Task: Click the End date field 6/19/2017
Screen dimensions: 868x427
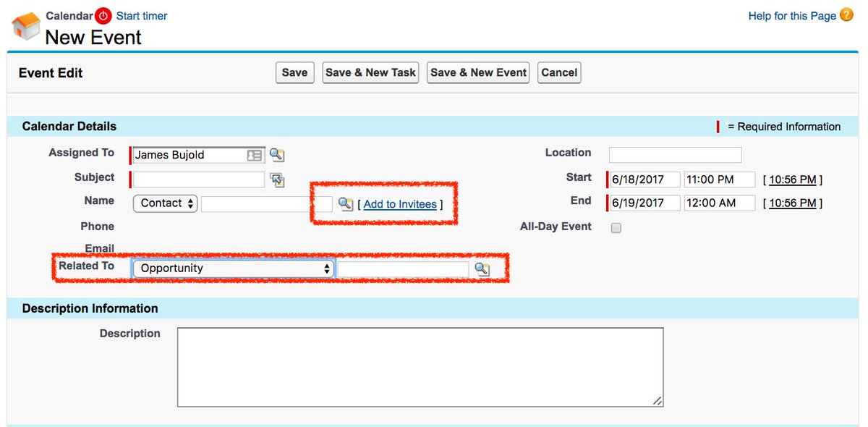Action: [644, 203]
